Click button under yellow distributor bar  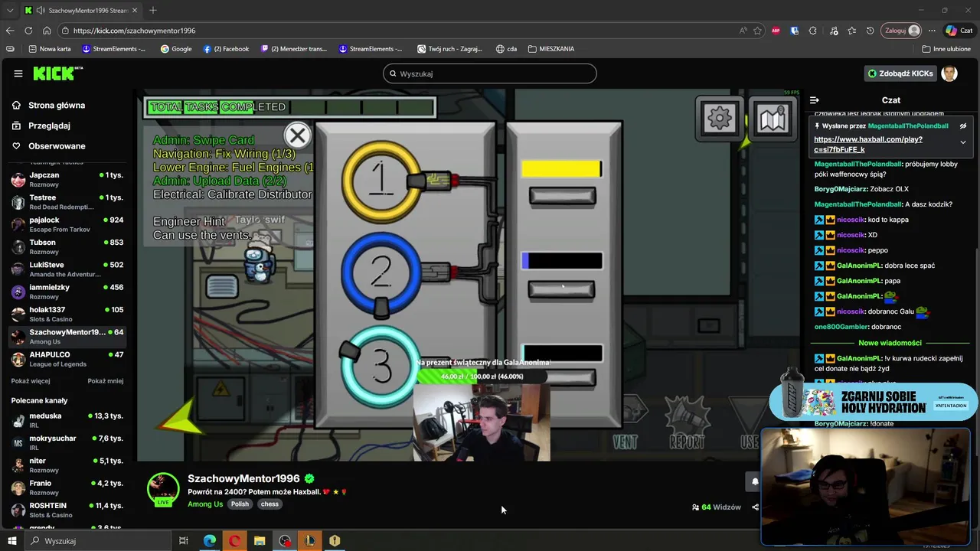pos(562,197)
